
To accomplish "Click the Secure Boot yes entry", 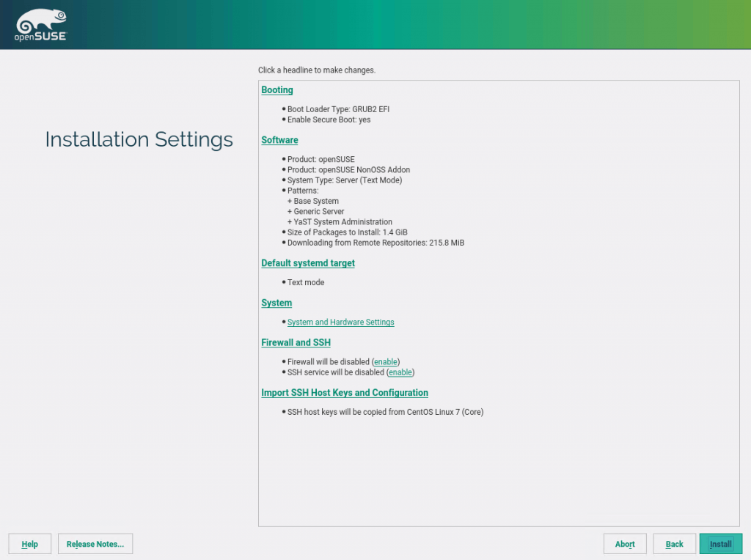I will (330, 119).
